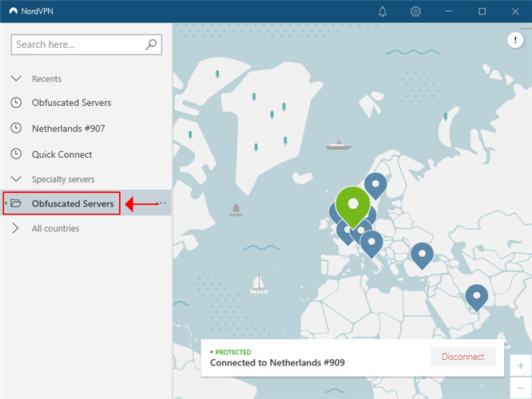The width and height of the screenshot is (532, 399).
Task: Click into the Search here field
Action: tap(78, 45)
